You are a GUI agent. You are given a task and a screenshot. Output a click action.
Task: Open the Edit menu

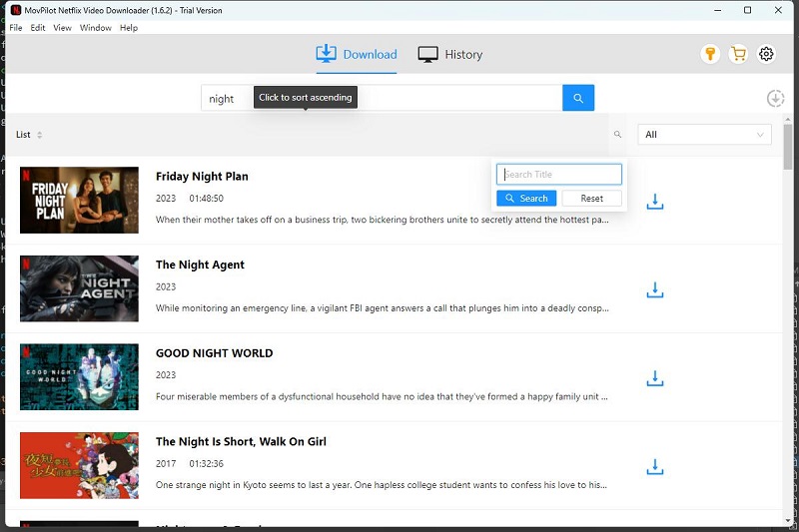(x=38, y=28)
